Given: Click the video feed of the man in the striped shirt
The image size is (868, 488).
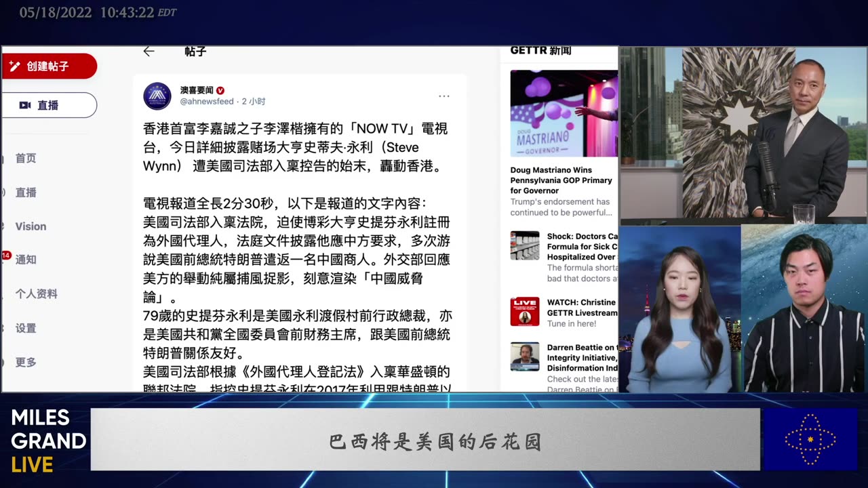Looking at the screenshot, I should click(x=804, y=309).
